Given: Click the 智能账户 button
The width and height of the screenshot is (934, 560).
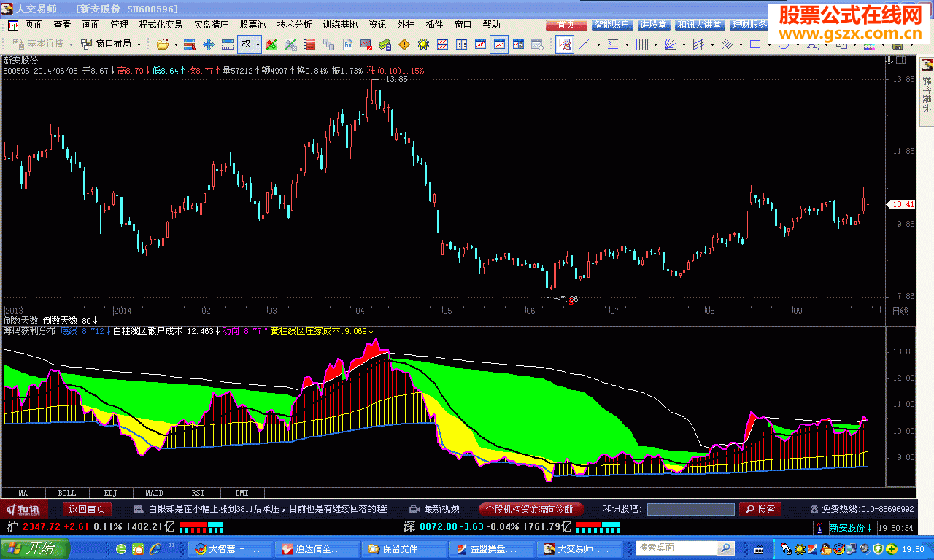Looking at the screenshot, I should tap(612, 24).
